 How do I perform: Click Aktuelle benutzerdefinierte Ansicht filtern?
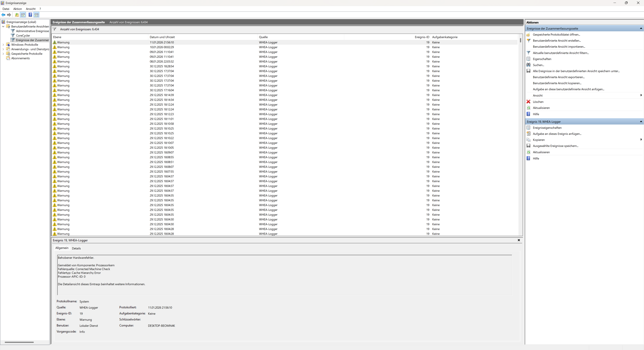click(x=561, y=53)
